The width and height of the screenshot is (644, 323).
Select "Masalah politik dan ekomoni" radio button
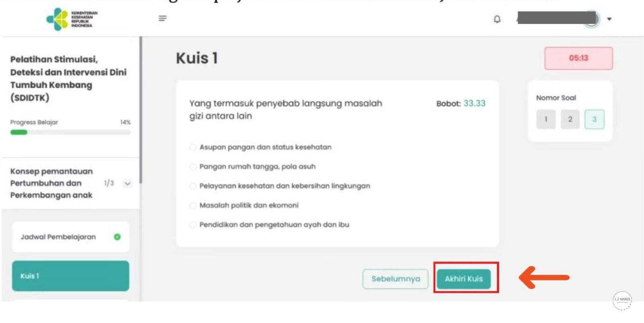pos(193,205)
